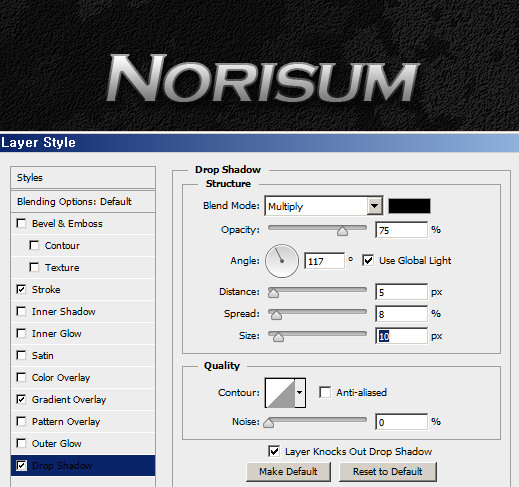Click the Size value field
The height and width of the screenshot is (487, 519).
(x=401, y=336)
